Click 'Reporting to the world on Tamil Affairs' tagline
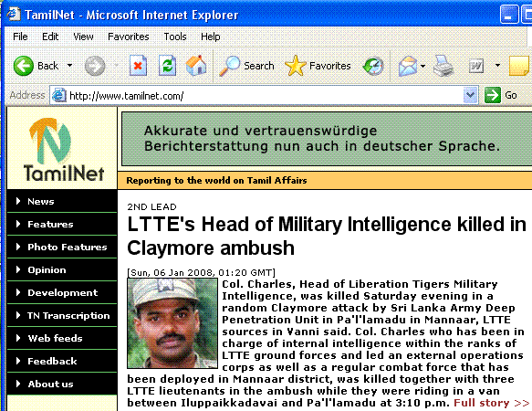532x411 pixels. (x=216, y=180)
